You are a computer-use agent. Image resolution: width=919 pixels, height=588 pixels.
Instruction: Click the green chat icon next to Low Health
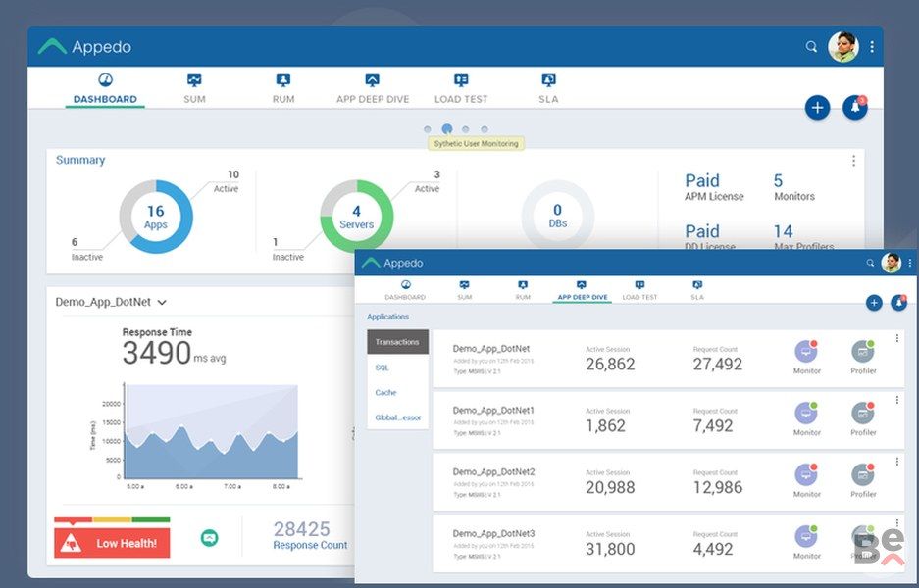click(x=209, y=538)
